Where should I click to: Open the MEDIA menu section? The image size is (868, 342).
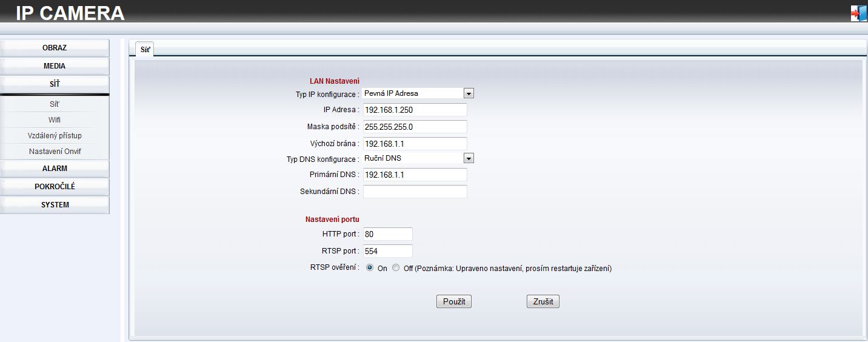point(55,66)
